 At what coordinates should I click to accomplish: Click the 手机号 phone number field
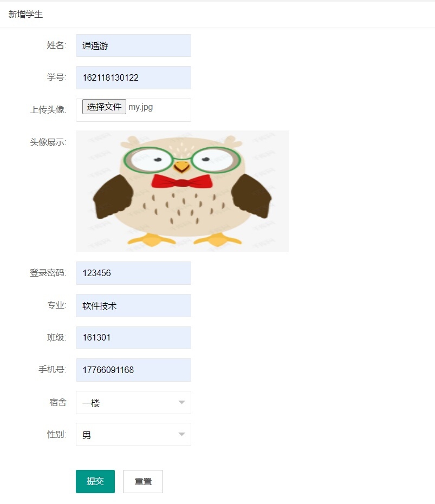tap(133, 370)
